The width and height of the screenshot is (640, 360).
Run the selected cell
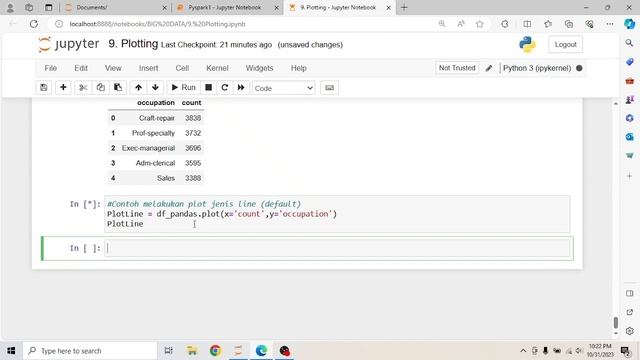(184, 88)
